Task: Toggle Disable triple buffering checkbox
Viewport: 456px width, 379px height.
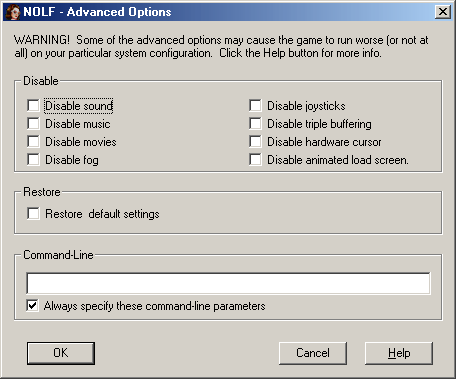Action: [x=255, y=124]
